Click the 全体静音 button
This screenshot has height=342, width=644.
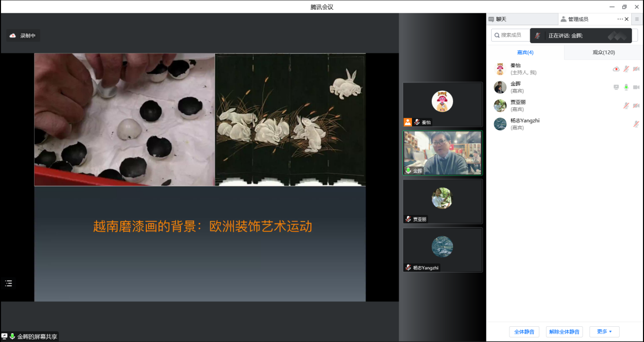[524, 332]
